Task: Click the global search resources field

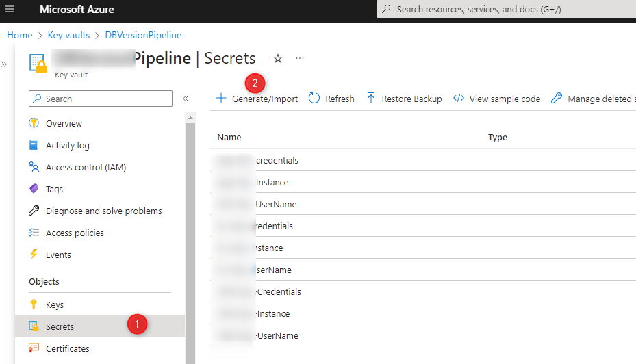Action: pyautogui.click(x=506, y=9)
